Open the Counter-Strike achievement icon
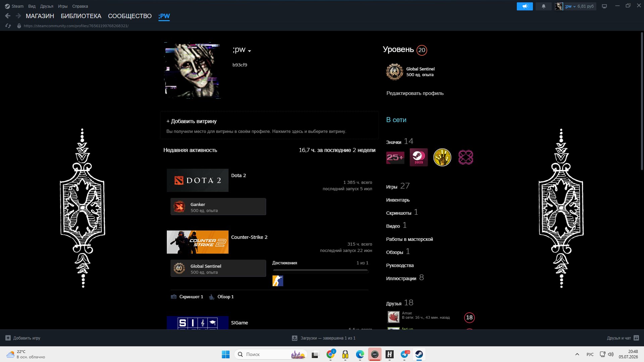The width and height of the screenshot is (644, 362). [x=278, y=281]
